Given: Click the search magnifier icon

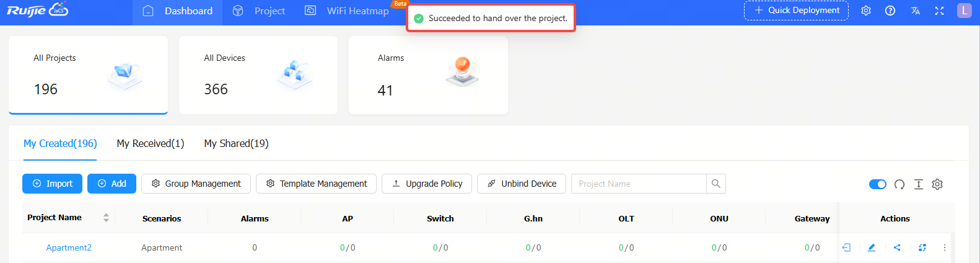Looking at the screenshot, I should [x=716, y=184].
